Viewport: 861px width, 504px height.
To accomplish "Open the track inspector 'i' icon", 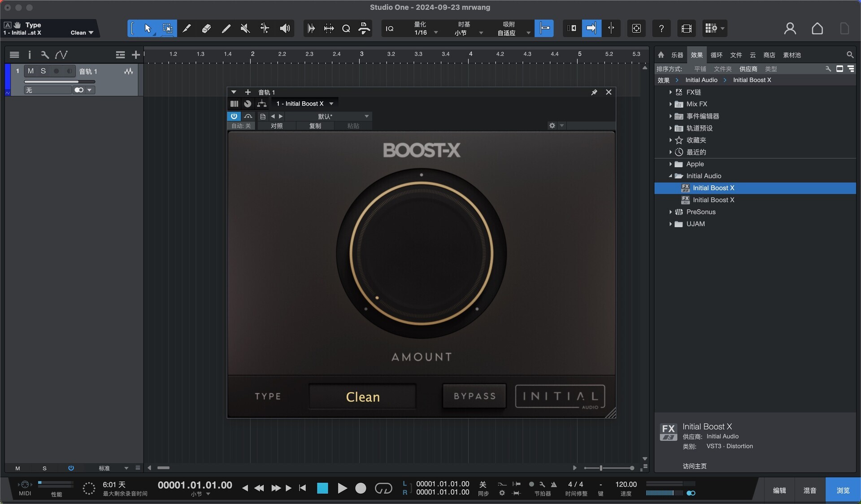I will click(x=30, y=55).
